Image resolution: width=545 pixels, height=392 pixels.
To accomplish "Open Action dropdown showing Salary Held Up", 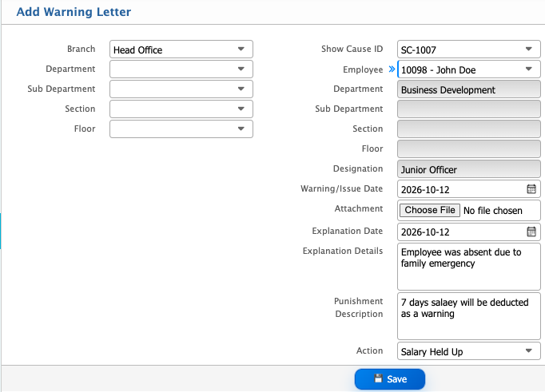I will [x=468, y=351].
